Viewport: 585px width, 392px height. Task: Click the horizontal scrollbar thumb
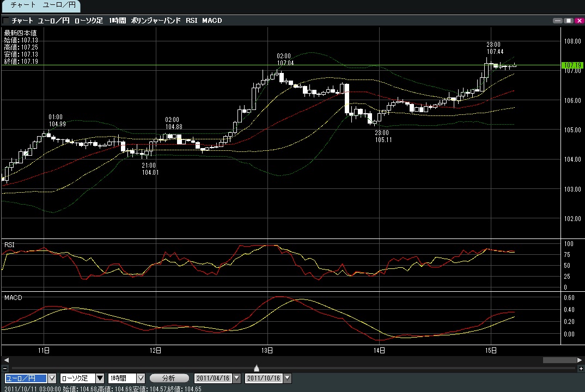(559, 360)
